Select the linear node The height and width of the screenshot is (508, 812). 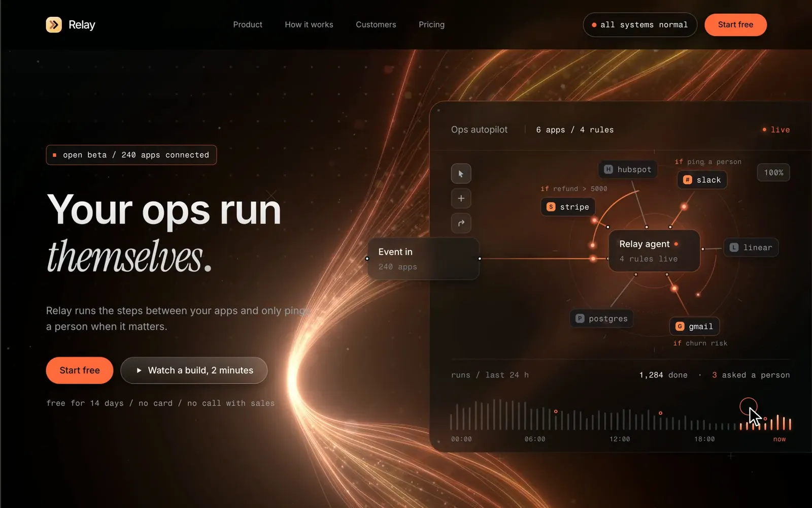pos(751,247)
